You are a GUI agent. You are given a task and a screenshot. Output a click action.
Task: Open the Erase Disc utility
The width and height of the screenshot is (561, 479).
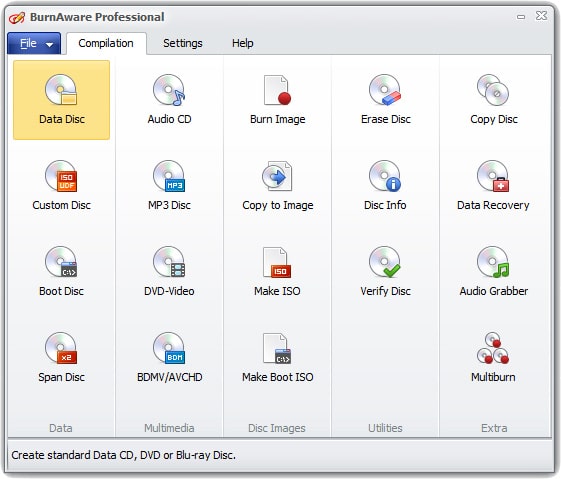(x=385, y=100)
